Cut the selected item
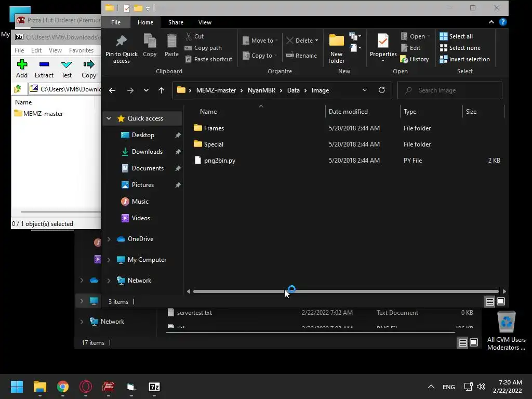This screenshot has width=532, height=399. 194,36
